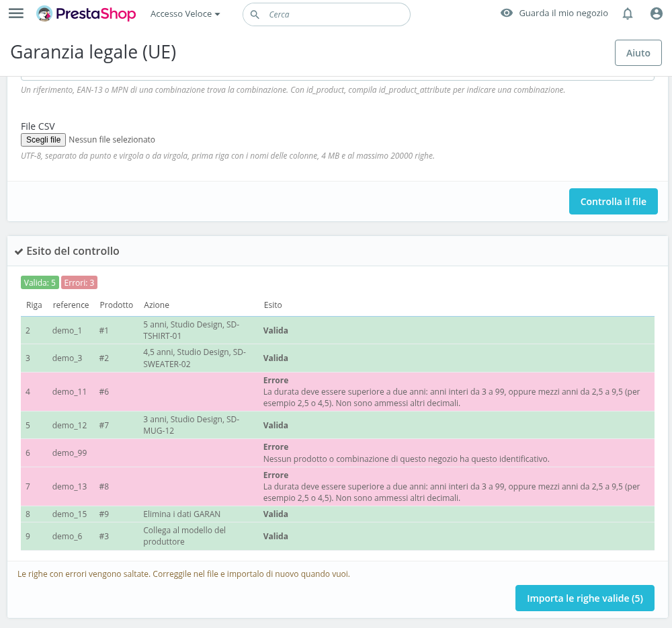Click the 3 anni, Studio Design, SD-MUG-12 cell
Screen dimensions: 672x628
tap(191, 425)
